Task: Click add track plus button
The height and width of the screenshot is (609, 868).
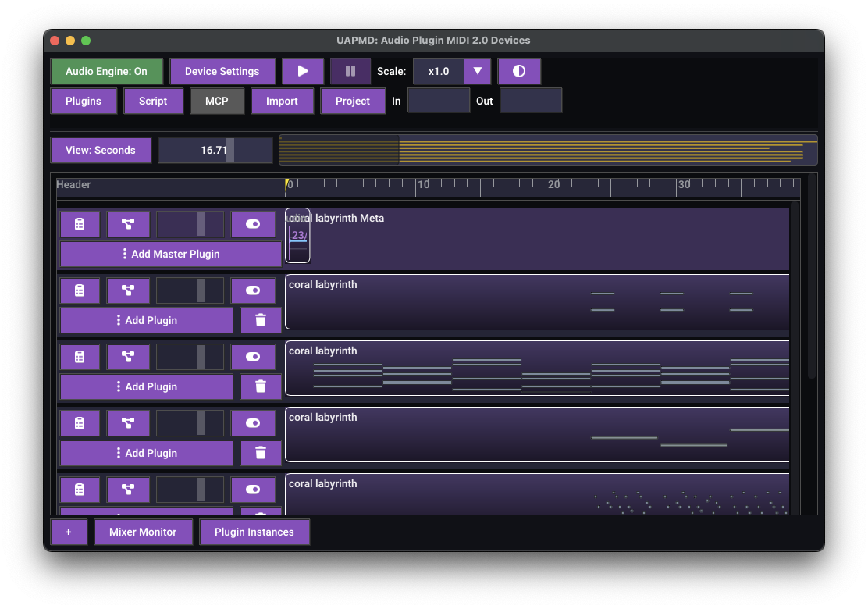Action: pyautogui.click(x=69, y=532)
